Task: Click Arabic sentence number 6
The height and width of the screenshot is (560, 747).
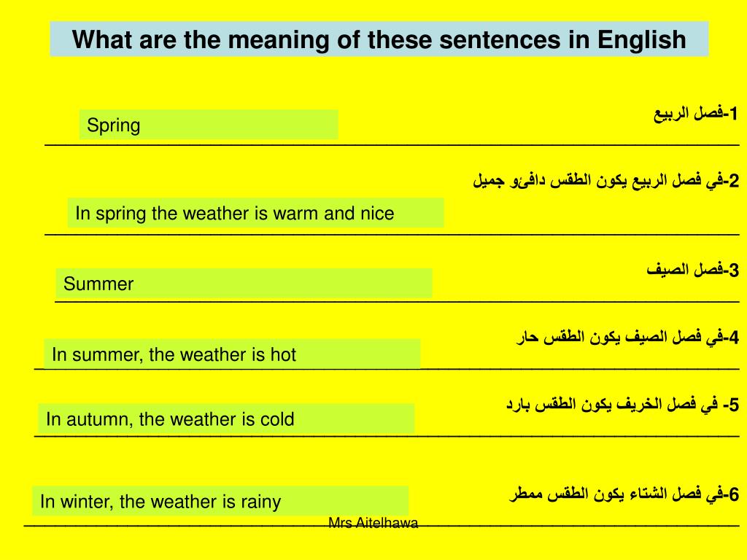Action: point(624,494)
